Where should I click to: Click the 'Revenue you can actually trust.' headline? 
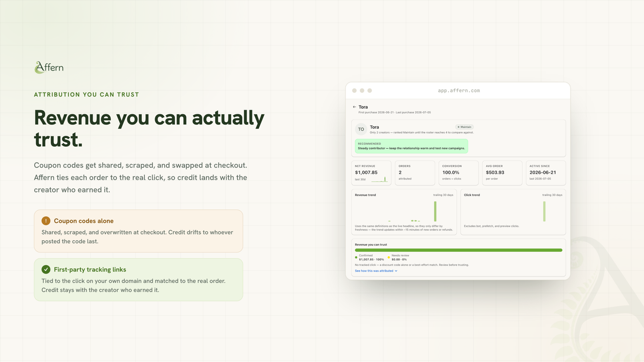[x=149, y=128]
